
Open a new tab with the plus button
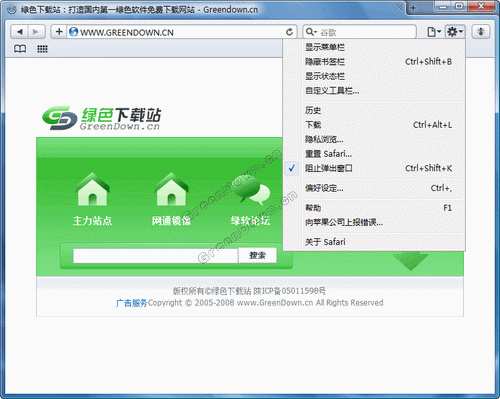pyautogui.click(x=413, y=8)
